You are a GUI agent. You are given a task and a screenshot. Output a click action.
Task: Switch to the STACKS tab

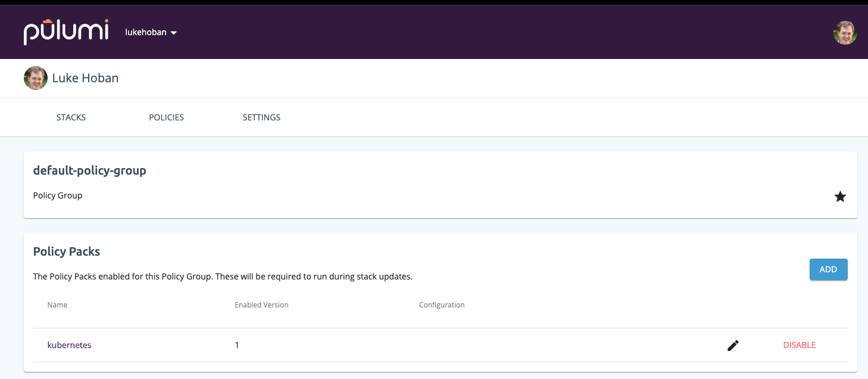(71, 117)
